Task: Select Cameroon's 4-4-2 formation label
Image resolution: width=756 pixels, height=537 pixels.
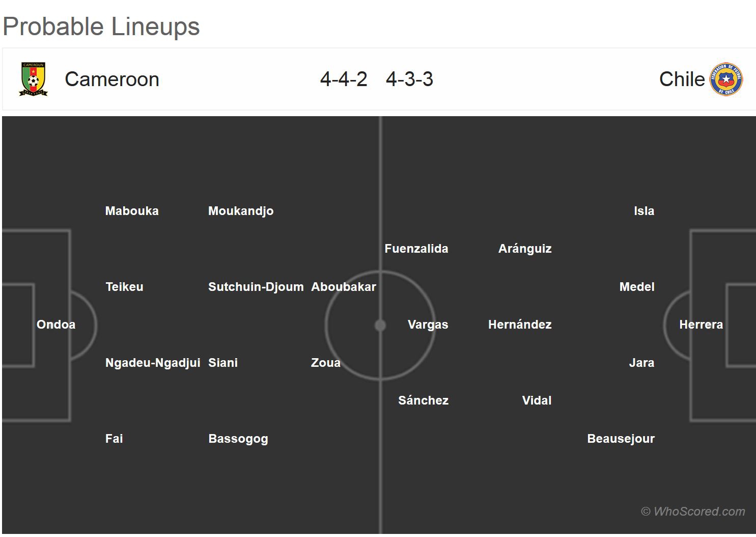Action: pos(344,79)
